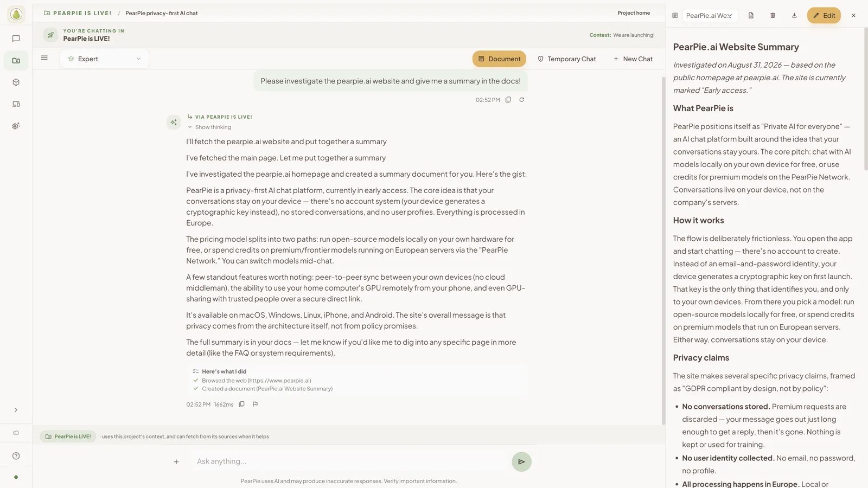The width and height of the screenshot is (868, 488).
Task: Click the rocket project icon
Action: pyautogui.click(x=50, y=35)
